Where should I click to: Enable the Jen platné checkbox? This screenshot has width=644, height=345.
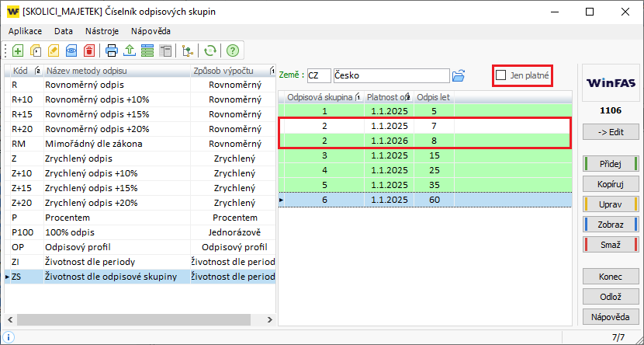(501, 75)
